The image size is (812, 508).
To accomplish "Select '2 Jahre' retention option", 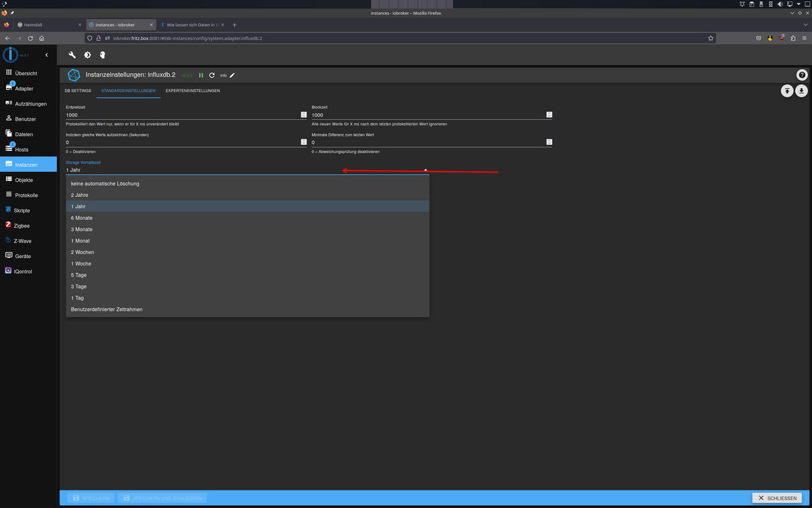I will tap(248, 195).
